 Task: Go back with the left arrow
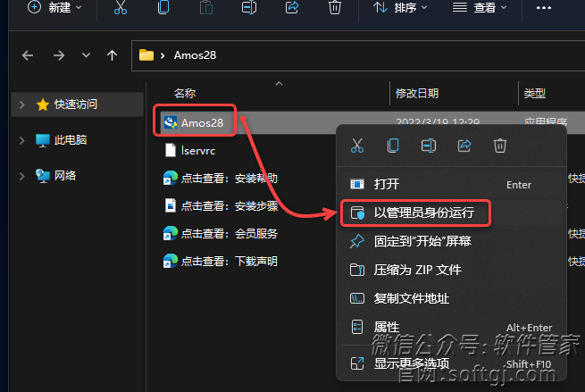click(28, 55)
